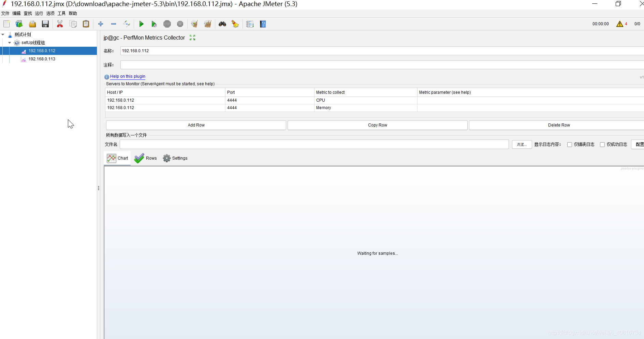Click the Clear broom icon

(x=194, y=24)
